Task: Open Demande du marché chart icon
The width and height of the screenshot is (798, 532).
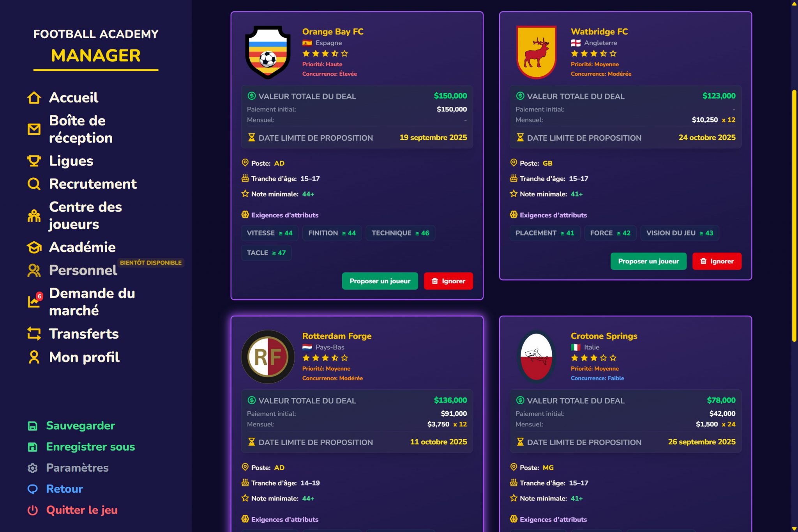Action: click(34, 302)
